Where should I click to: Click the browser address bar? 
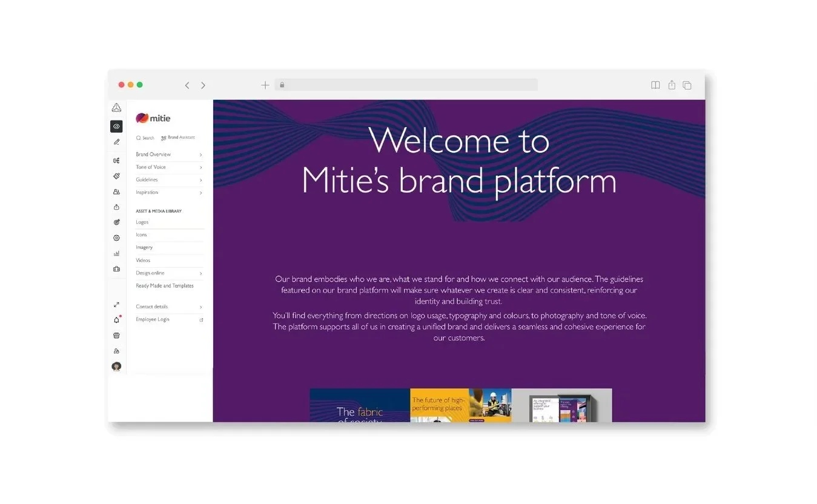tap(406, 85)
